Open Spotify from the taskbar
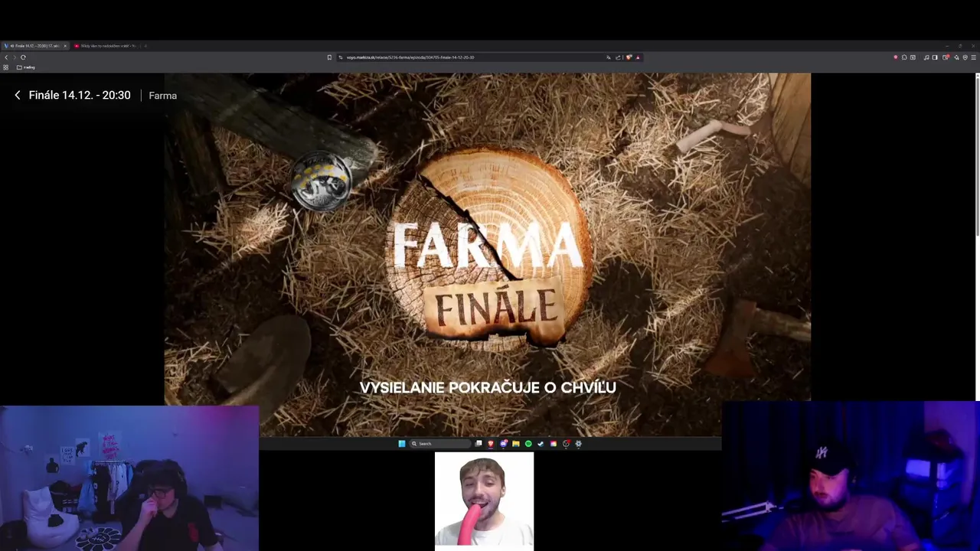Viewport: 980px width, 551px height. click(x=528, y=443)
